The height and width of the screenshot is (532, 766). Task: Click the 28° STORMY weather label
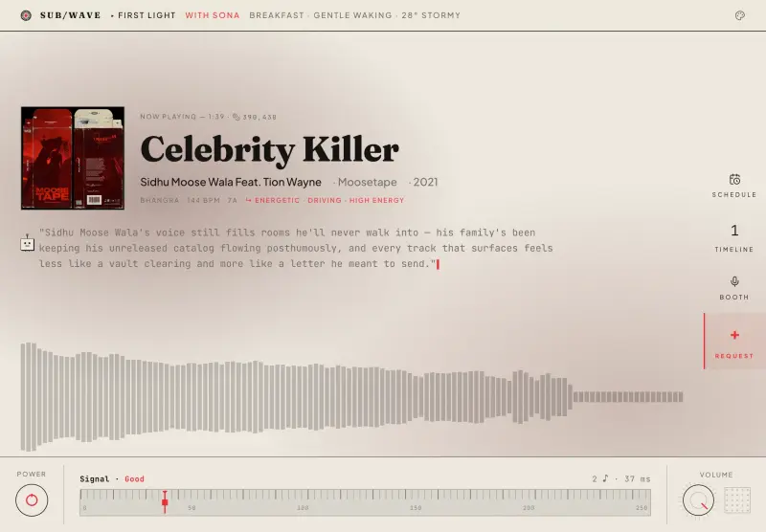(x=431, y=15)
